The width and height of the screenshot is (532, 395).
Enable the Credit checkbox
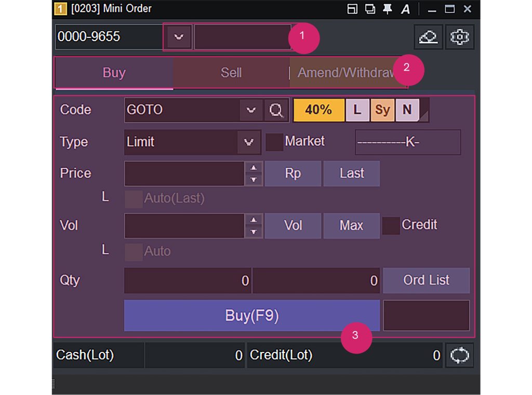click(x=391, y=226)
